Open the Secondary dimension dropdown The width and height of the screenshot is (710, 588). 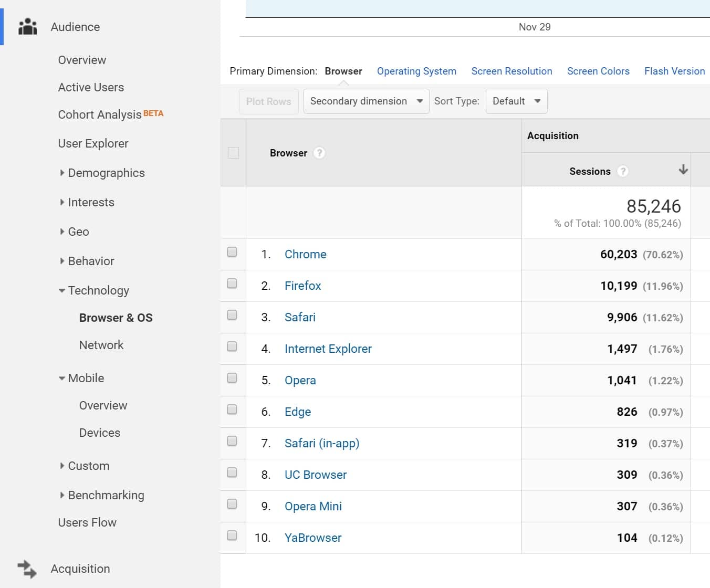point(366,101)
